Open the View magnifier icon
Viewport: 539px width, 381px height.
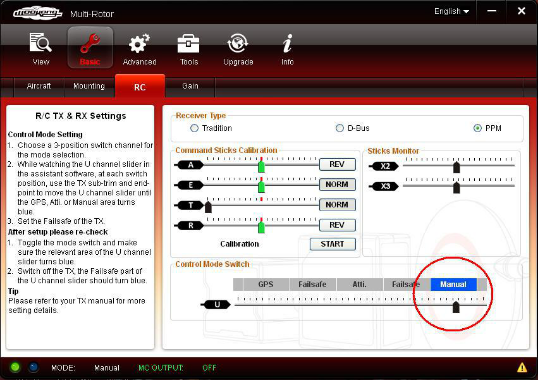tap(41, 43)
